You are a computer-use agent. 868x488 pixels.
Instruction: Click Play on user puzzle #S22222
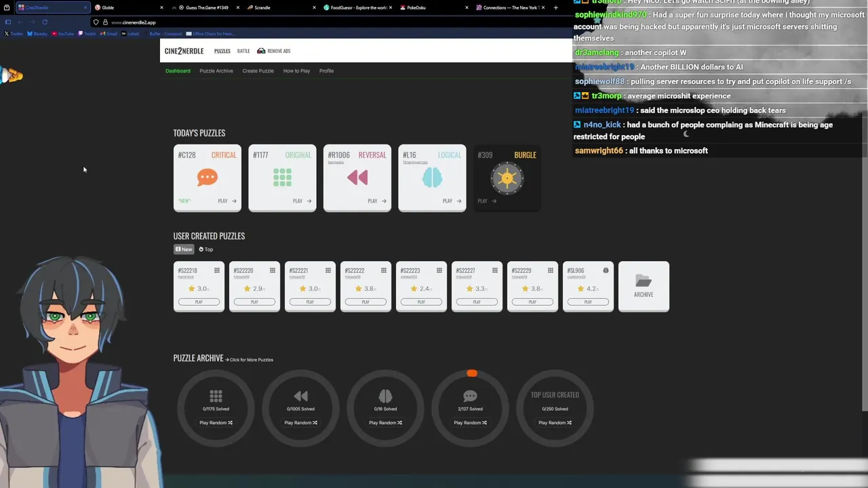366,302
